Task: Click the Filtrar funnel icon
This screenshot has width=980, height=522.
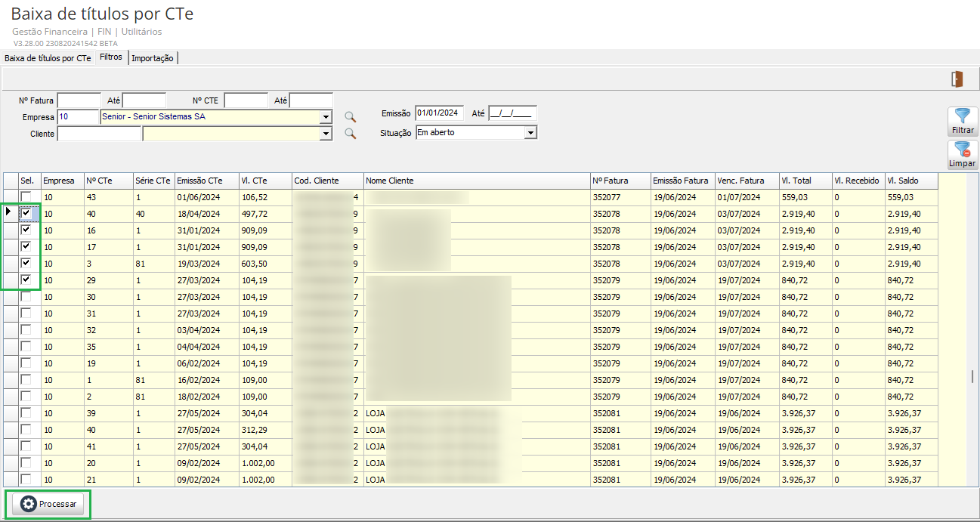Action: click(x=963, y=116)
